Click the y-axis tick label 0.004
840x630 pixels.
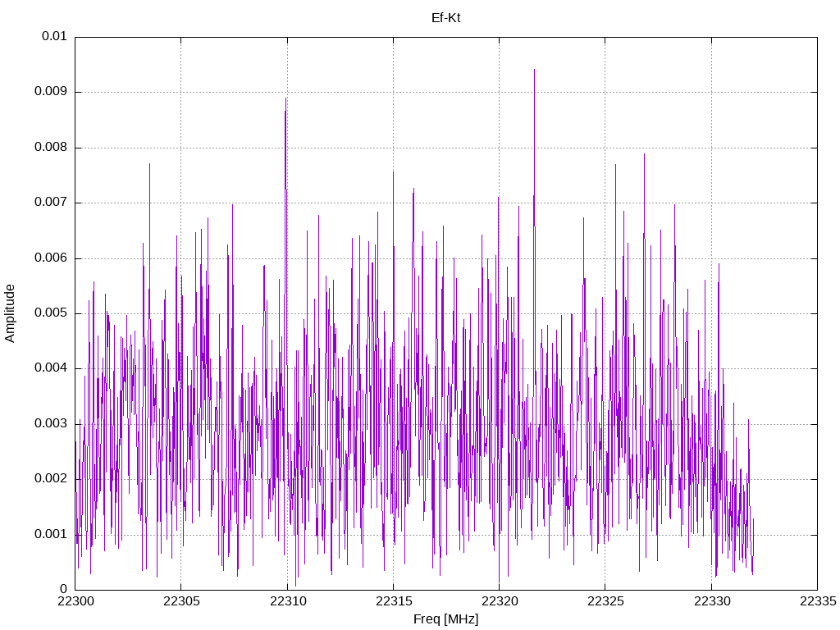pos(51,368)
